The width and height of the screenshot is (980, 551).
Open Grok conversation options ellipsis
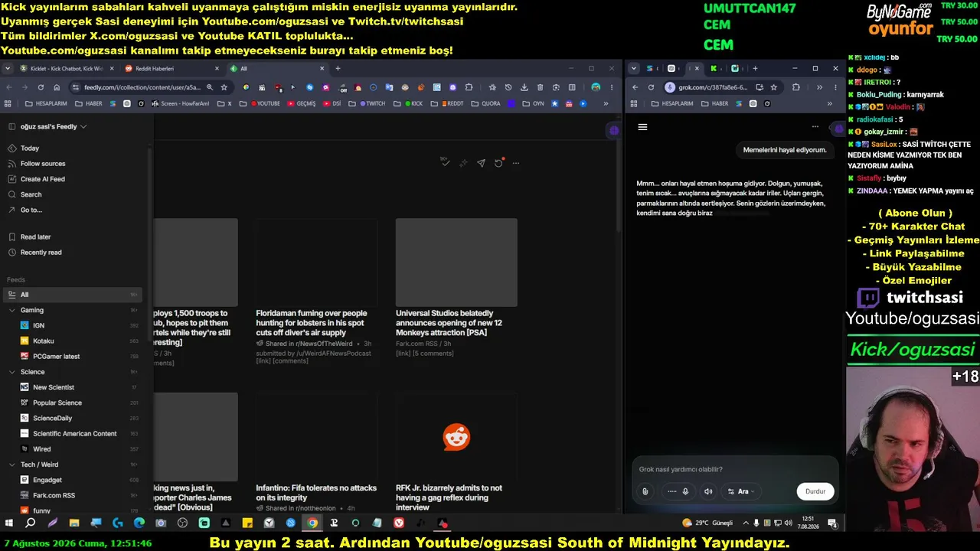[815, 127]
